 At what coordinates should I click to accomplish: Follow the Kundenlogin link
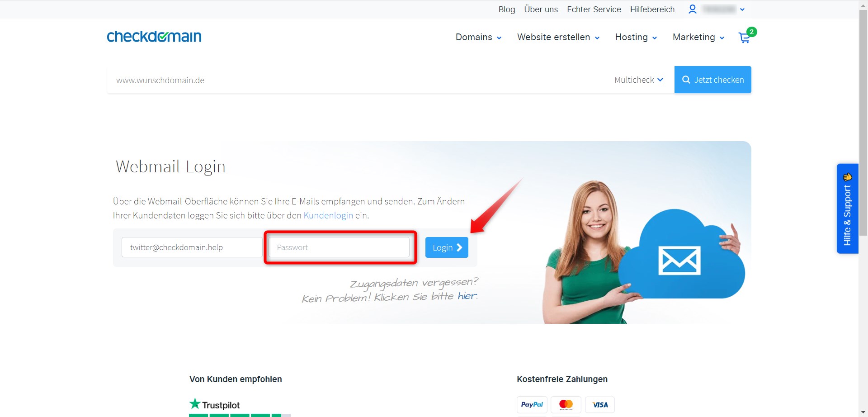pos(328,215)
